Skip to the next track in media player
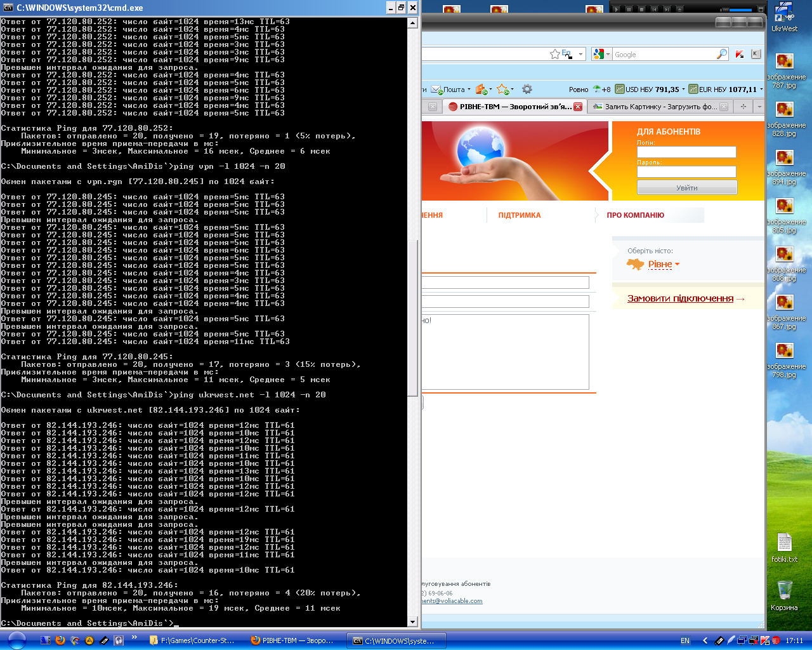The image size is (812, 650). click(668, 10)
